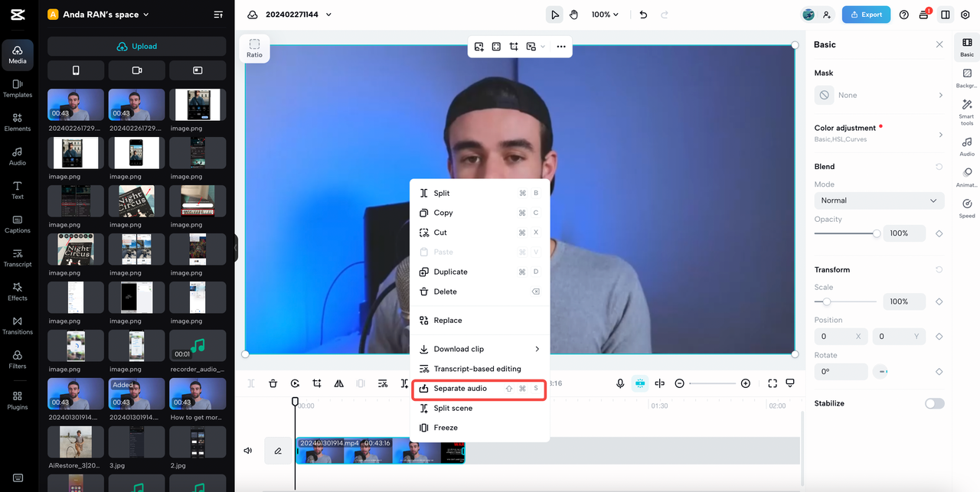Viewport: 980px width, 492px height.
Task: Click the delete trash icon in timeline toolbar
Action: tap(273, 383)
